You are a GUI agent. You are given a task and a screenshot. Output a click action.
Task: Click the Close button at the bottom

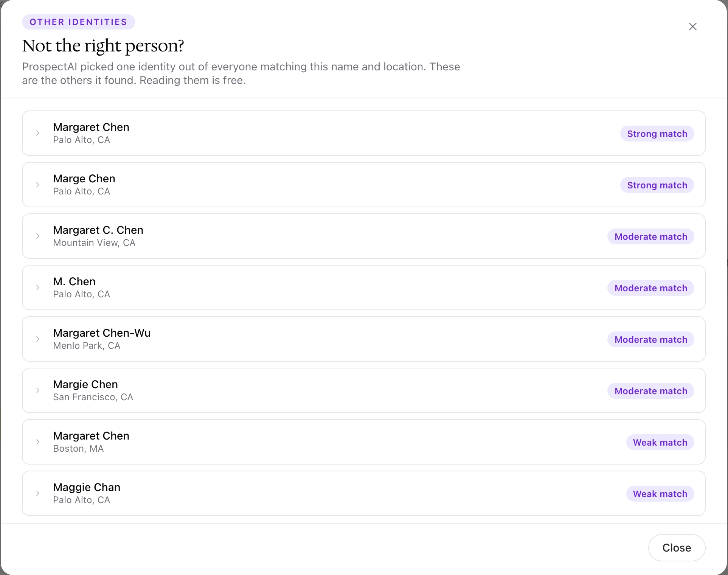pos(677,548)
